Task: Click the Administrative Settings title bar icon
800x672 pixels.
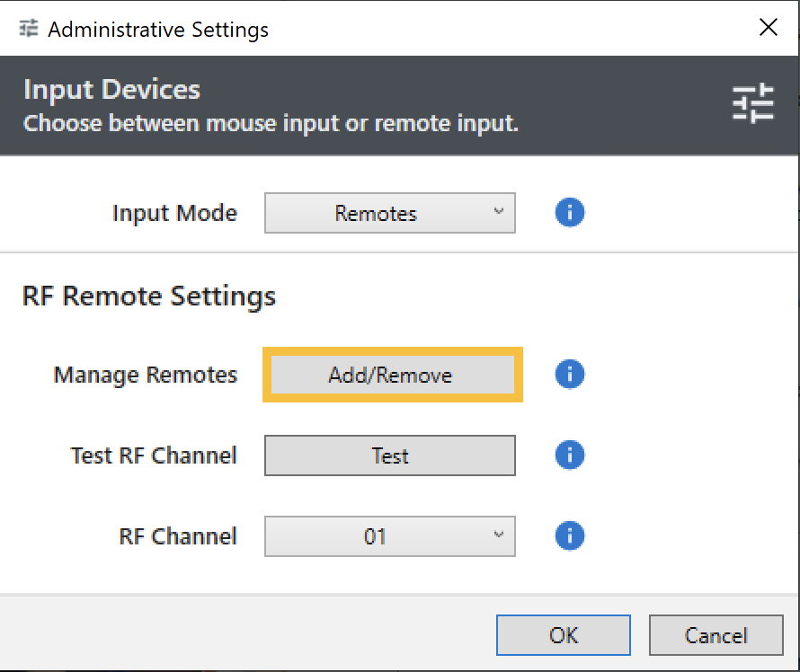Action: coord(29,29)
